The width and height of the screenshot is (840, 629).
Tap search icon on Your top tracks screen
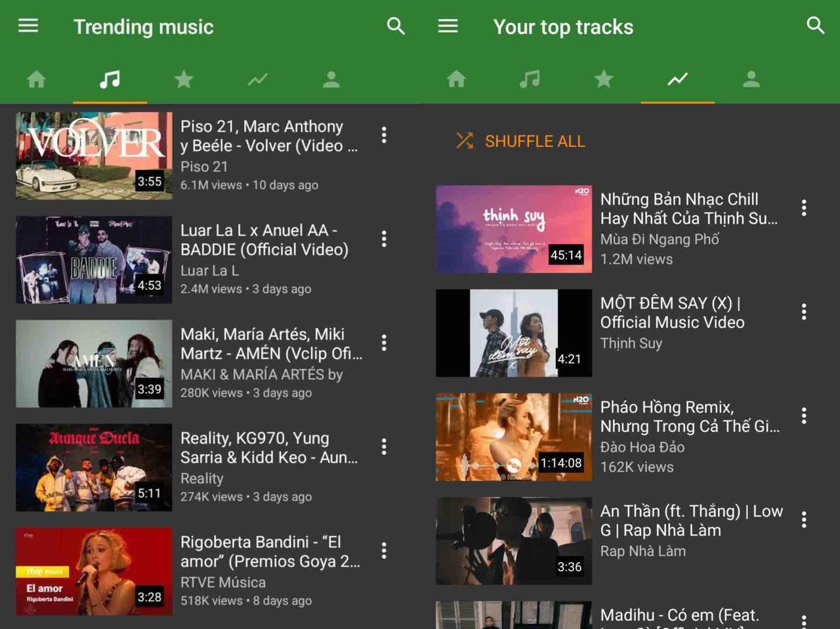pos(815,26)
